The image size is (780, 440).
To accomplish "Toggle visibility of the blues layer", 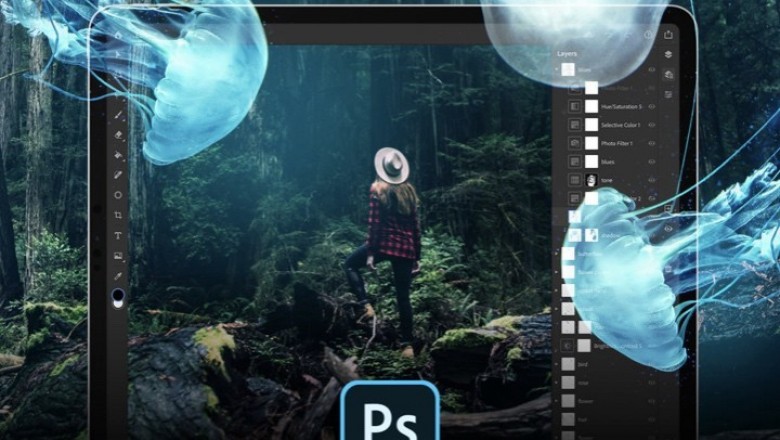I will pos(651,162).
